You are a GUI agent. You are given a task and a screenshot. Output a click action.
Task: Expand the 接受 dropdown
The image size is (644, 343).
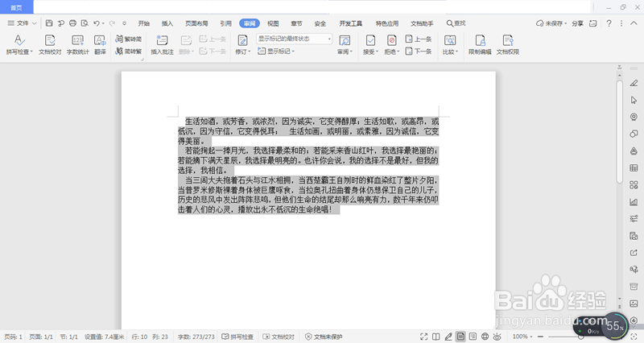[x=377, y=52]
